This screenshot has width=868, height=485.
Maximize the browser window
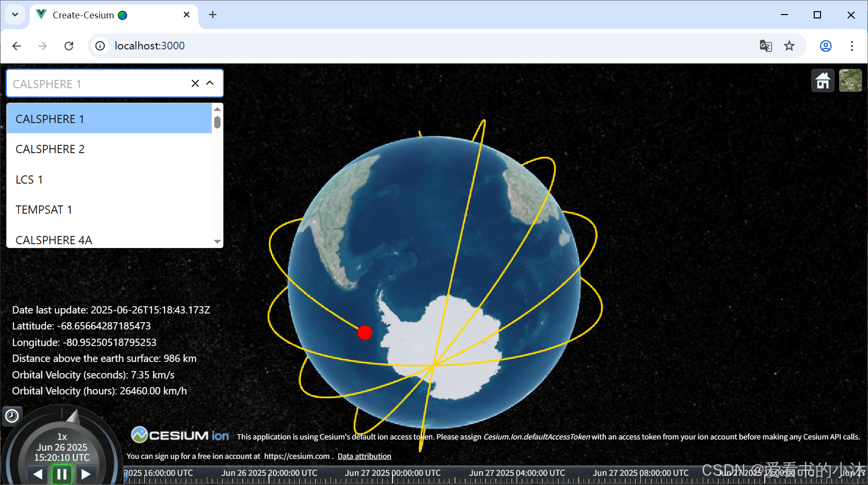coord(818,15)
